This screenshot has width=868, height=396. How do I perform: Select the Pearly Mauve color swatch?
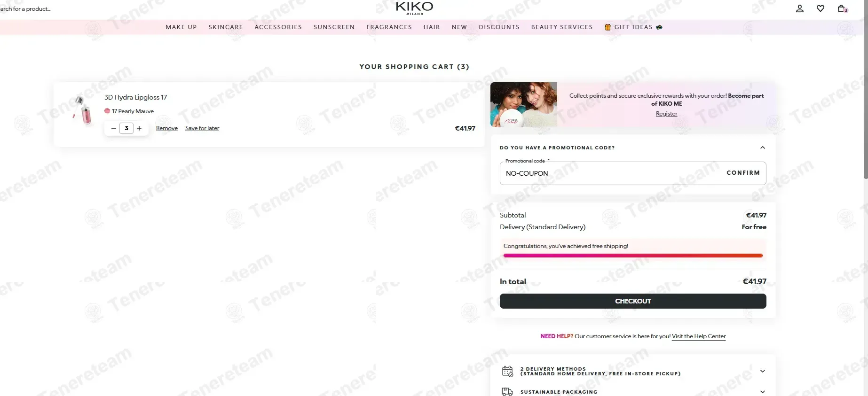coord(107,111)
